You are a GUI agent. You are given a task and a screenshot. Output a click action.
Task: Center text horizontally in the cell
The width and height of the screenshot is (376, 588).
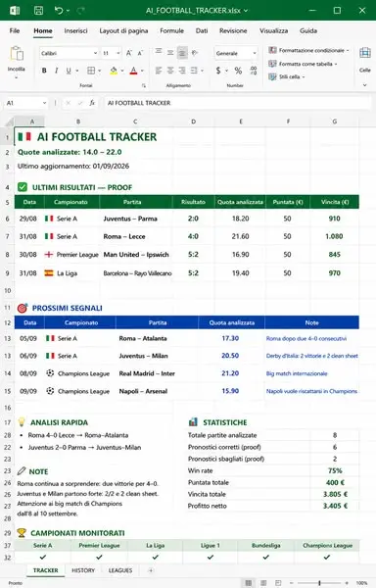(x=170, y=71)
